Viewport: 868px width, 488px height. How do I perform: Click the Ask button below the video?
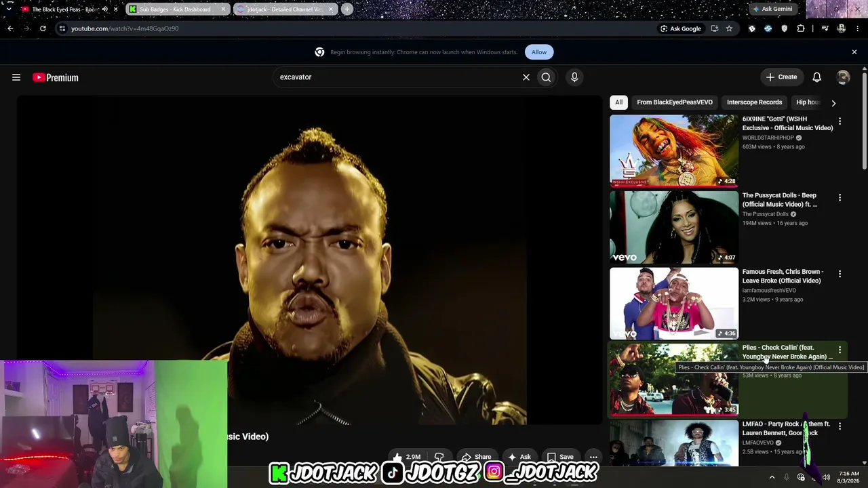(x=519, y=457)
